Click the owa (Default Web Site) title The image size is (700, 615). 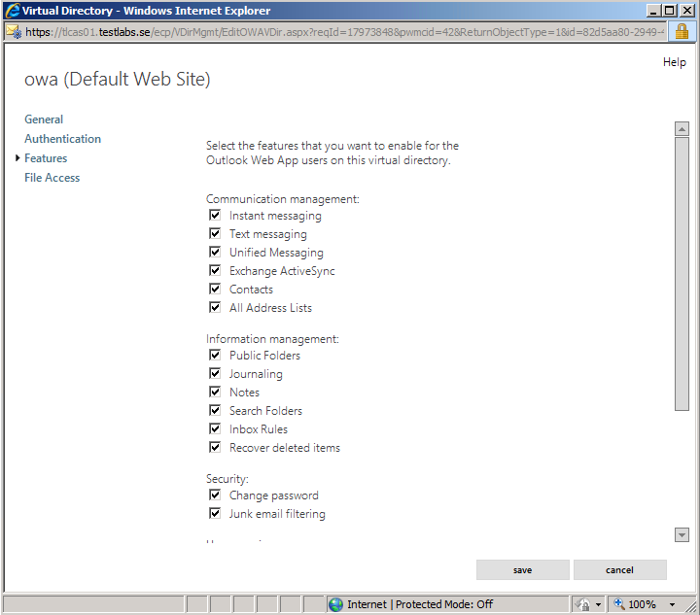click(117, 80)
